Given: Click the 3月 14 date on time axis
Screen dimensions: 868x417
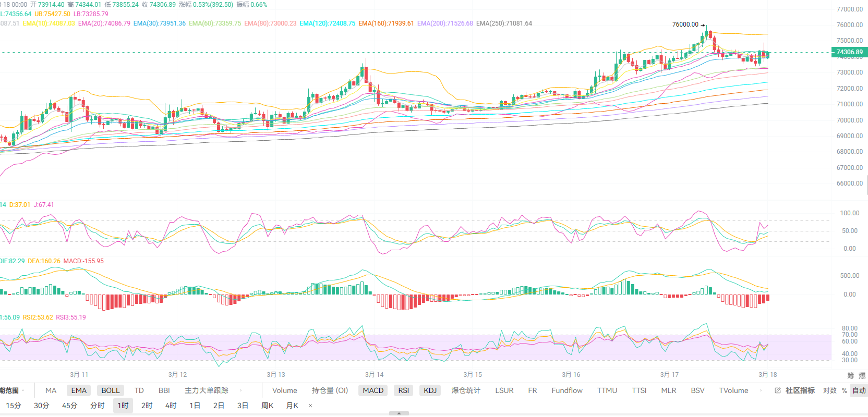Looking at the screenshot, I should point(374,375).
